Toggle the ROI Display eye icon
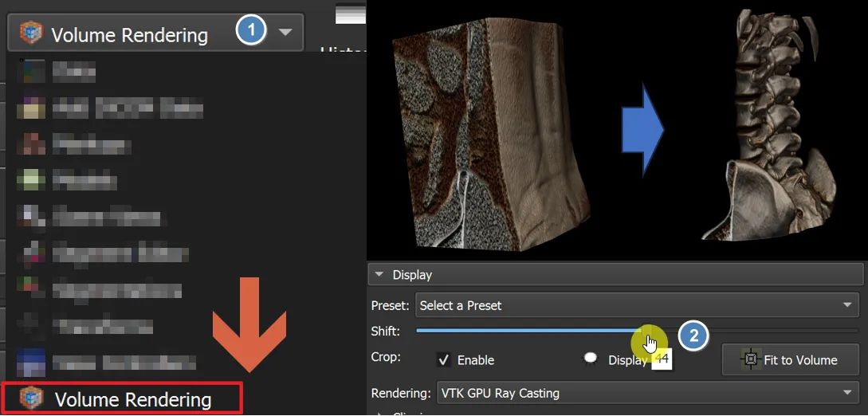Viewport: 868px width, 416px height. 591,359
